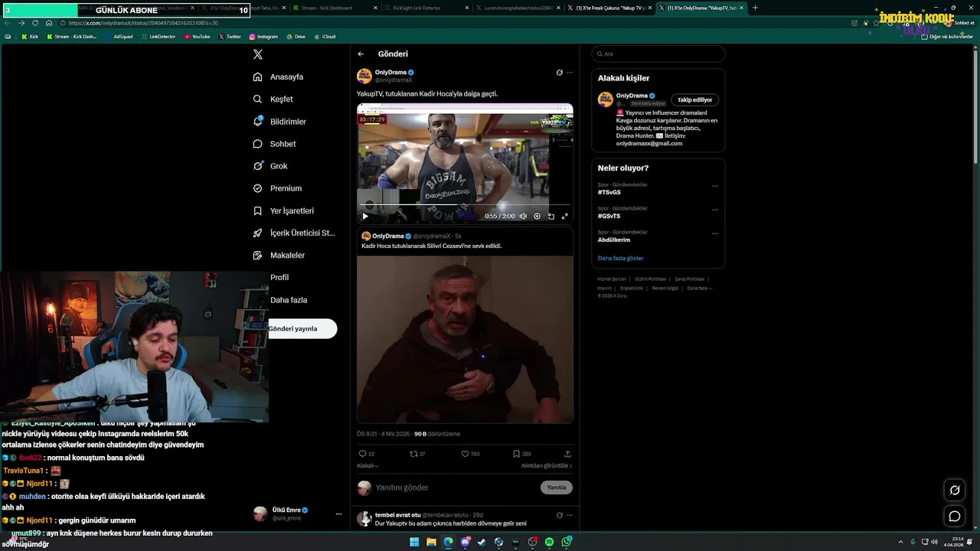Enter fullscreen on the video
The image size is (980, 551).
coord(565,217)
